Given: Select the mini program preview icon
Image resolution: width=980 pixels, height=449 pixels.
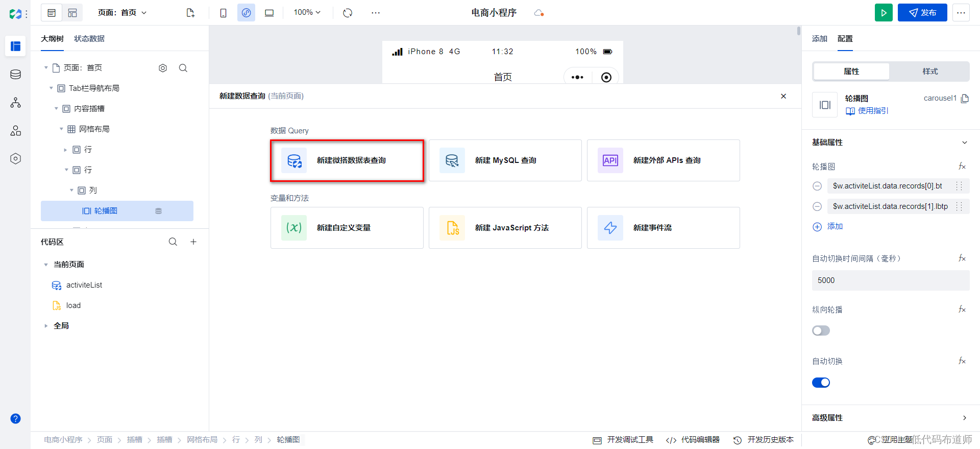Looking at the screenshot, I should (x=246, y=13).
